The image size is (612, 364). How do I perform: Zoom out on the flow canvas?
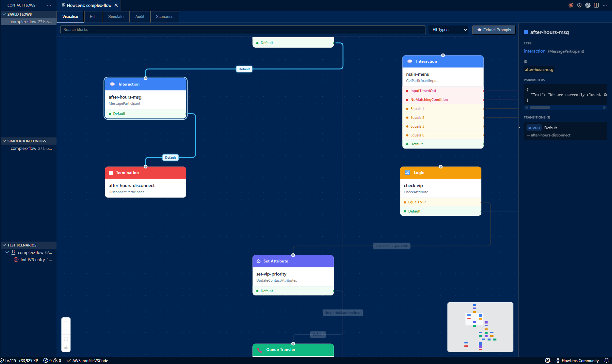[66, 330]
